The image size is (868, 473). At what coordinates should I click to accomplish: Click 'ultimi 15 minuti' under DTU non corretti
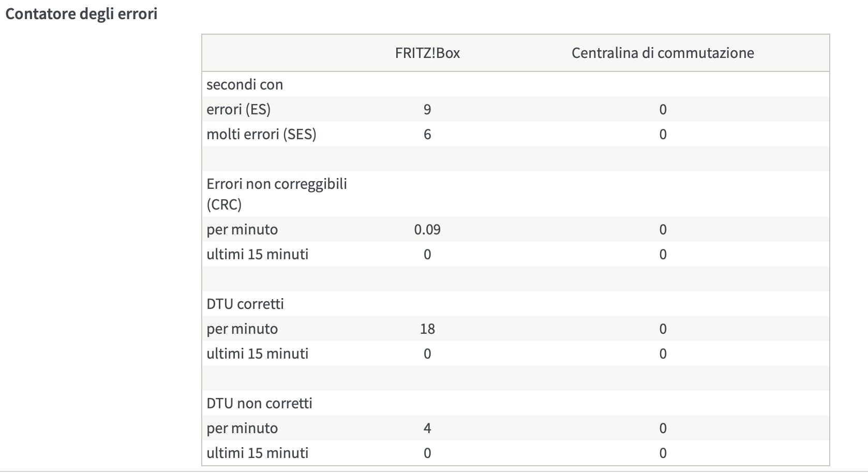pos(258,453)
